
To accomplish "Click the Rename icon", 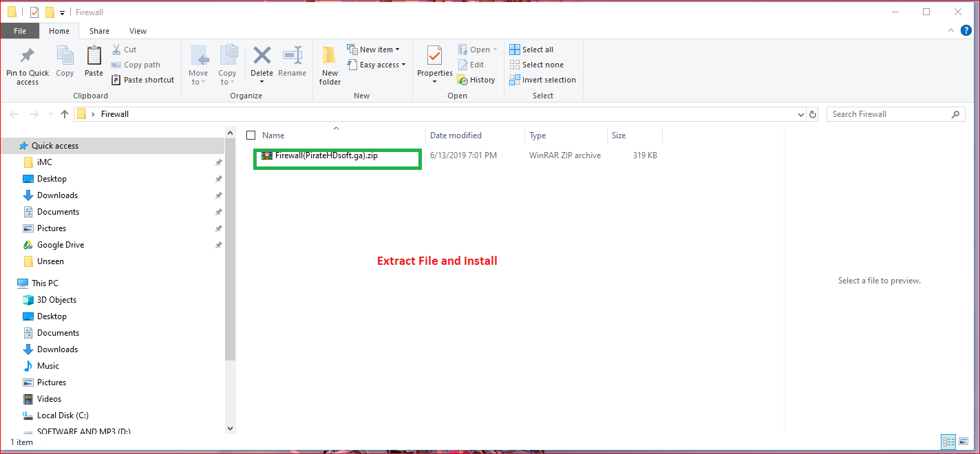I will click(292, 55).
